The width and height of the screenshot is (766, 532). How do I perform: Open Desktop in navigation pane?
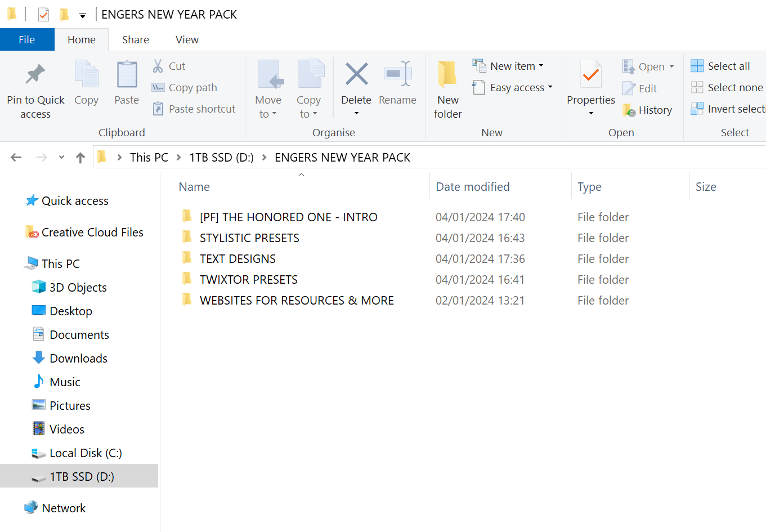(x=70, y=311)
